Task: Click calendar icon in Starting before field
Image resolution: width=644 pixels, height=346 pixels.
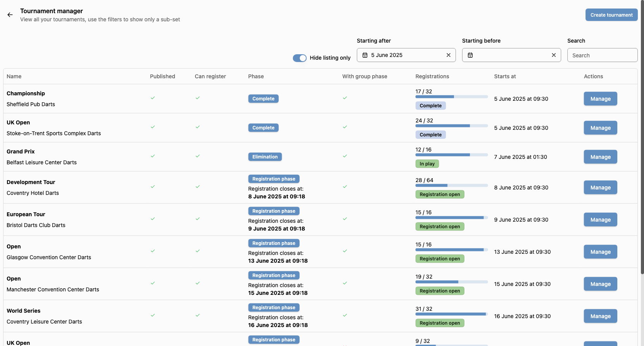Action: tap(470, 55)
